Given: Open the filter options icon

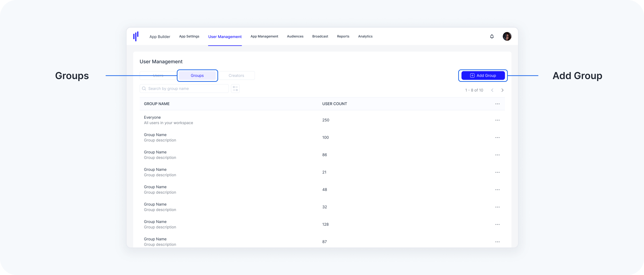Looking at the screenshot, I should 235,89.
